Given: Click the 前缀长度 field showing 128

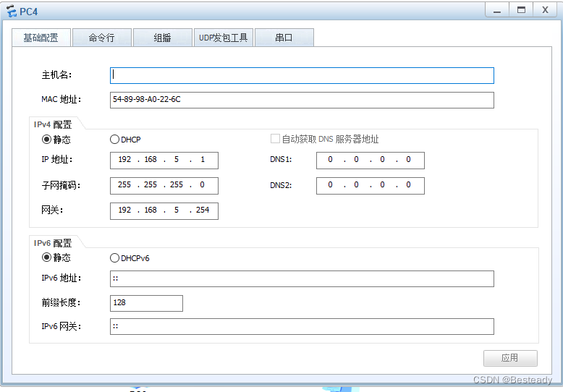Looking at the screenshot, I should pyautogui.click(x=146, y=303).
